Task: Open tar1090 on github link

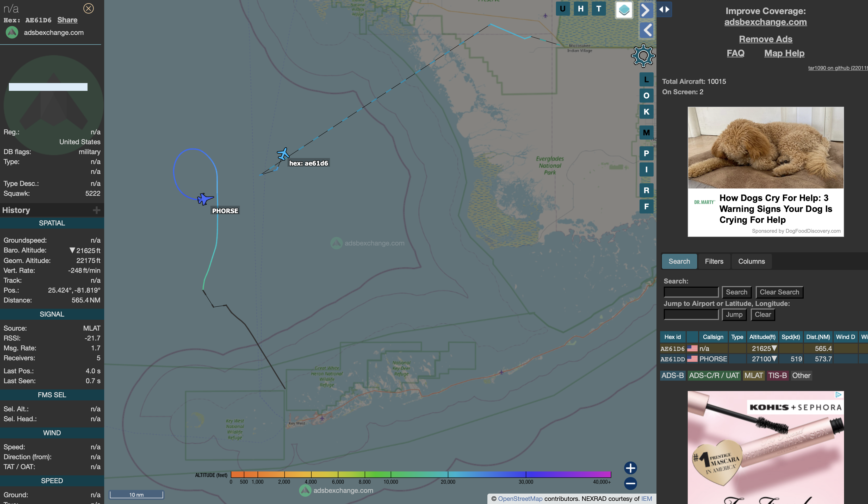Action: coord(838,68)
